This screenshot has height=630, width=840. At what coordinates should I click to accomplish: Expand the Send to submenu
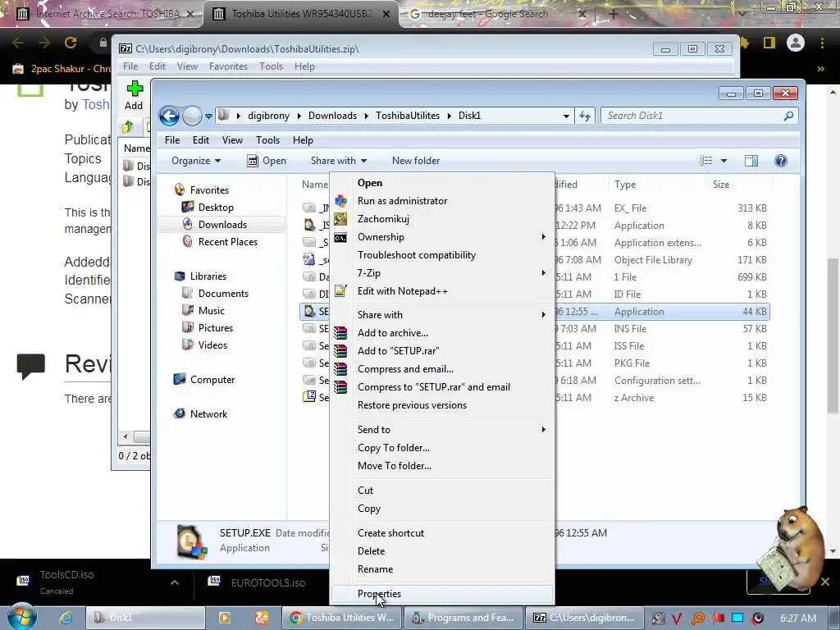[x=442, y=430]
